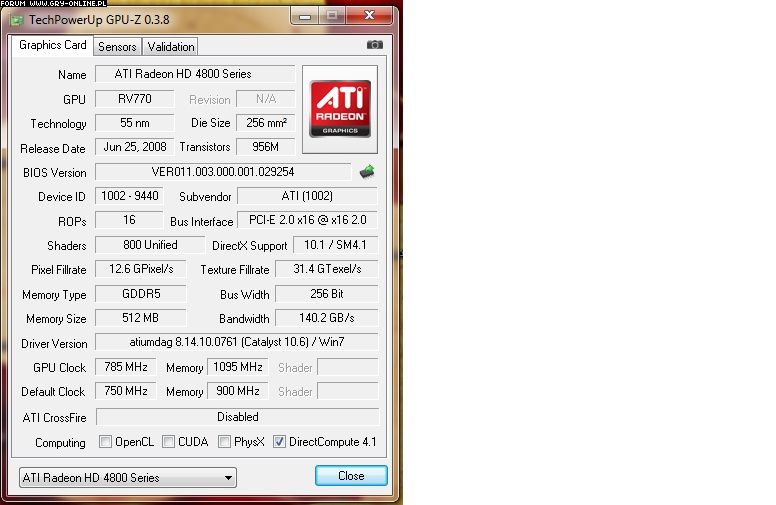Click the empty GPU Clock Shader field

pyautogui.click(x=347, y=367)
